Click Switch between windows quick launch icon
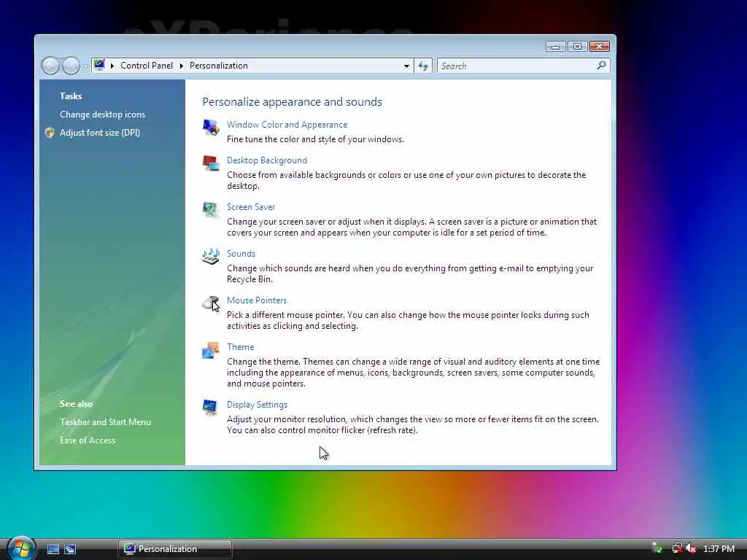The height and width of the screenshot is (560, 747). (x=70, y=549)
